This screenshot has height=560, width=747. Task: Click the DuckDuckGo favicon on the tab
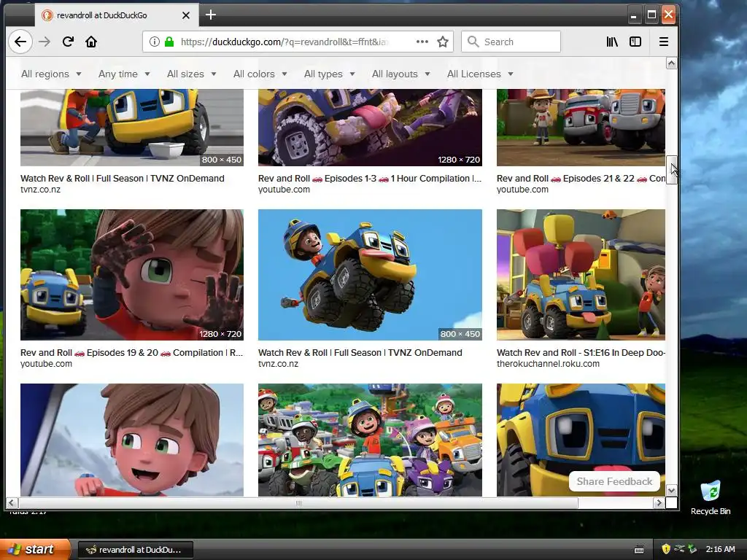tap(47, 15)
